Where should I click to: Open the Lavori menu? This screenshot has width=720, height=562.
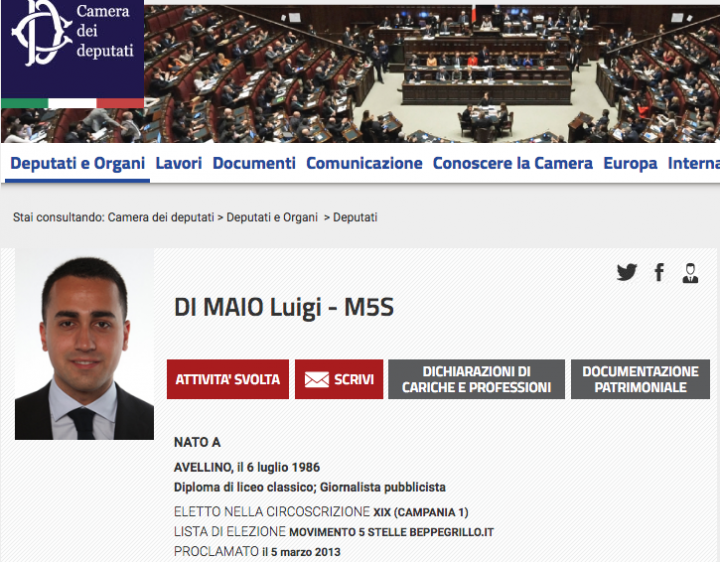(179, 163)
